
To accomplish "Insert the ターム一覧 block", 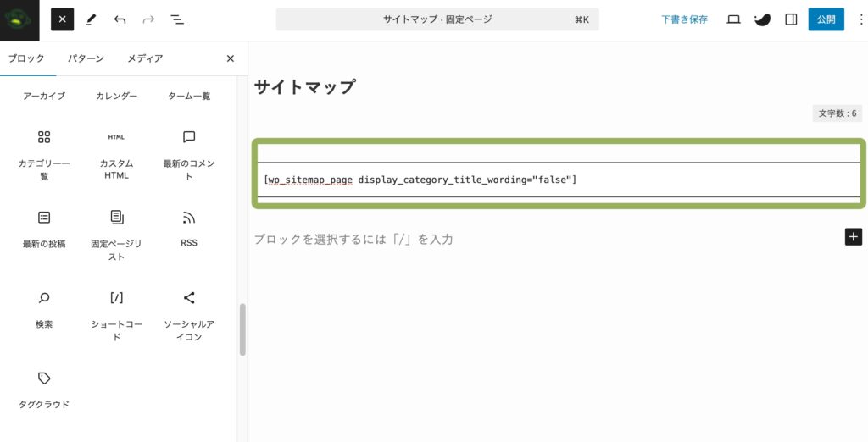I will [189, 97].
